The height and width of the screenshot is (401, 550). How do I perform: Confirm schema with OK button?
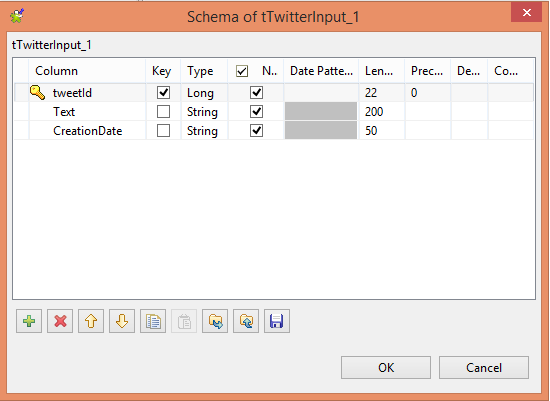[386, 367]
